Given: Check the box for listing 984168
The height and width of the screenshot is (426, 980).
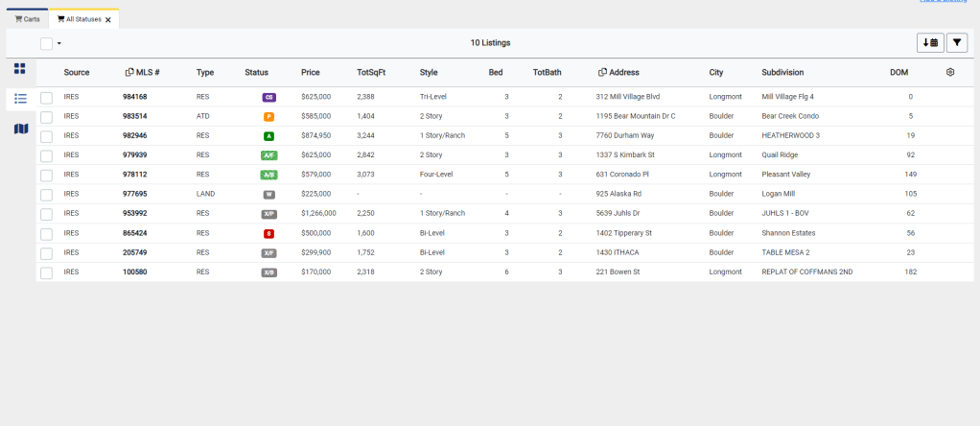Looking at the screenshot, I should (46, 97).
